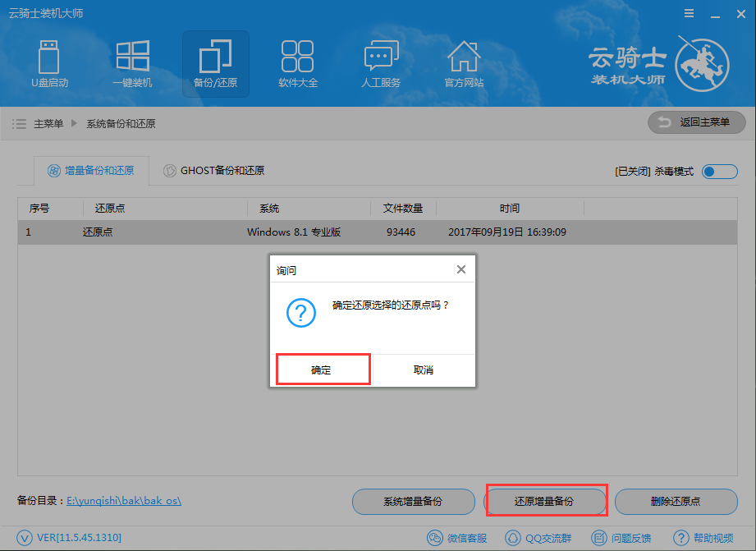
Task: Open the 软件大全 software collection
Action: [x=297, y=64]
